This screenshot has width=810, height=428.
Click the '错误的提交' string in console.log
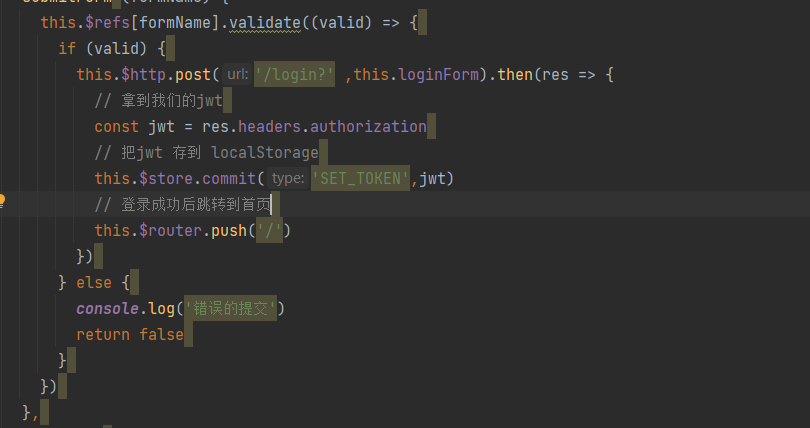click(x=230, y=309)
